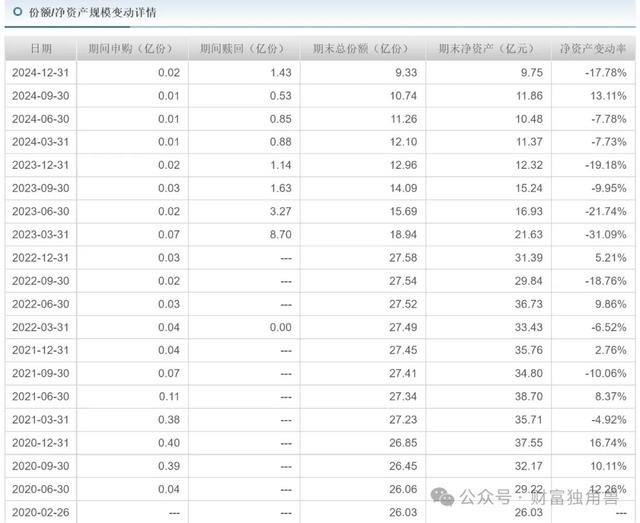This screenshot has width=640, height=523.
Task: Select the 2021-09-30 date cell
Action: [40, 374]
